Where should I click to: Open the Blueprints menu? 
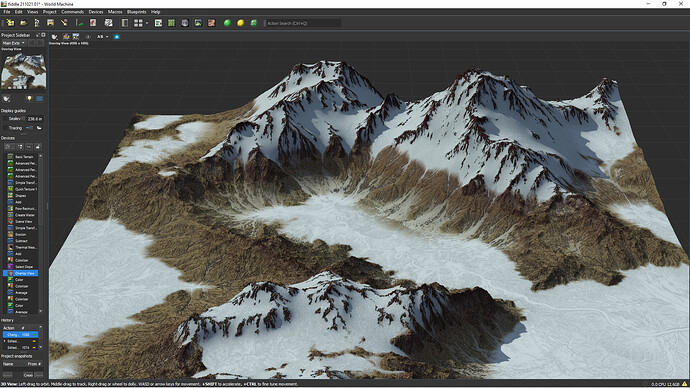136,12
